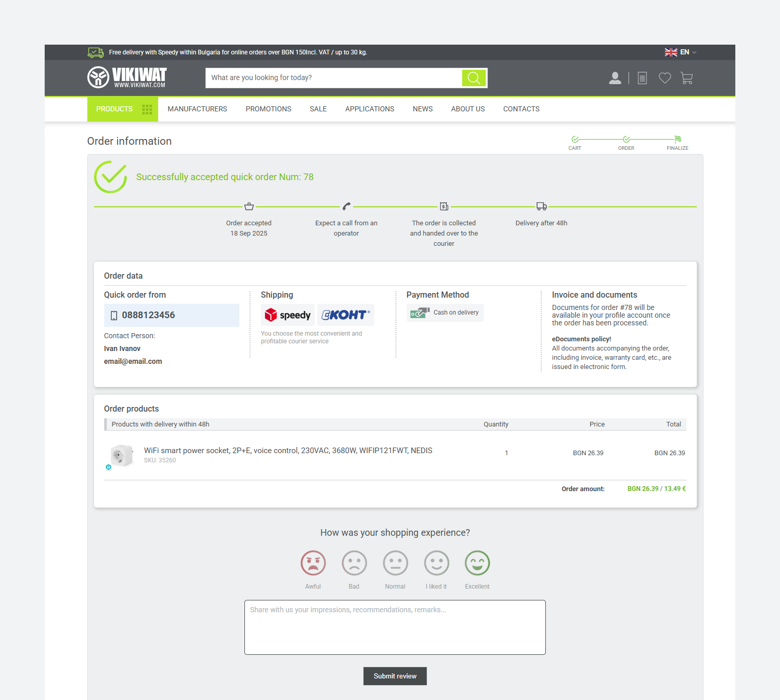Expand the EN language dropdown
Screen dimensions: 780x700
click(680, 52)
